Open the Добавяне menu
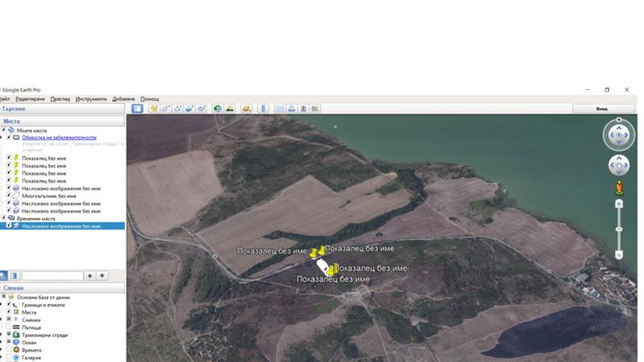The height and width of the screenshot is (362, 644). pos(123,99)
